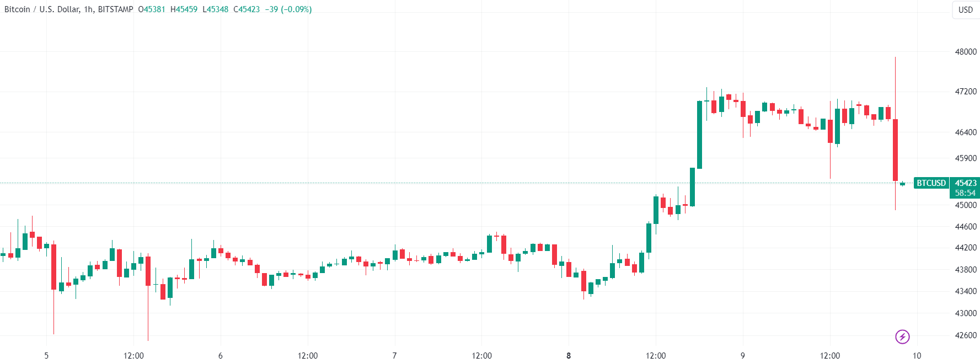Click the open value O45381 in legend

click(152, 9)
